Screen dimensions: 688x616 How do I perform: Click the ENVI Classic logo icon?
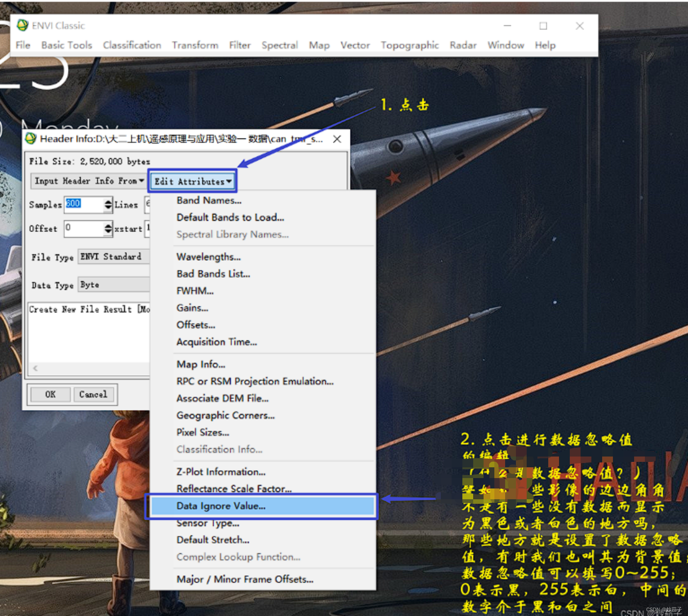pyautogui.click(x=23, y=25)
